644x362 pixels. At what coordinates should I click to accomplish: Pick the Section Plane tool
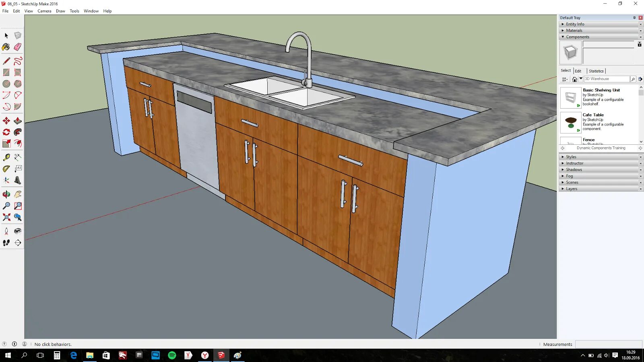coord(18,243)
